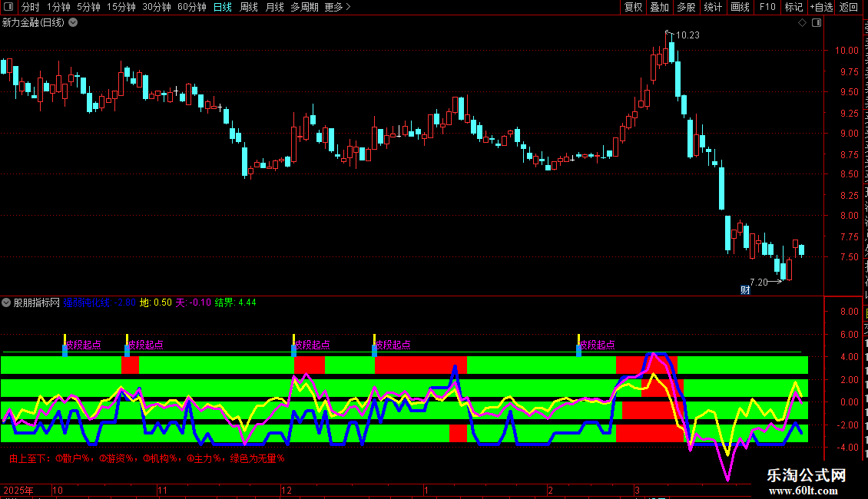Open the 复权 adjustment option

(633, 7)
